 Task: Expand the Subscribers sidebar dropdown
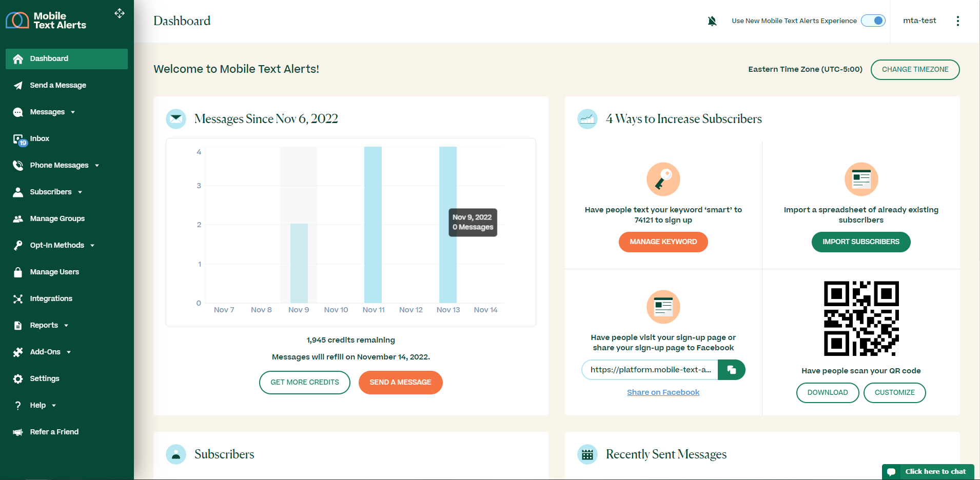point(80,192)
